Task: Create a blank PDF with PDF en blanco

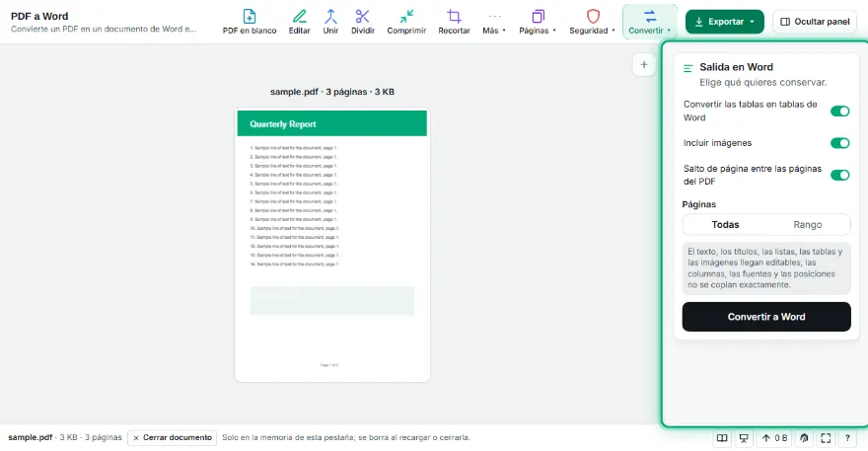Action: click(x=250, y=22)
